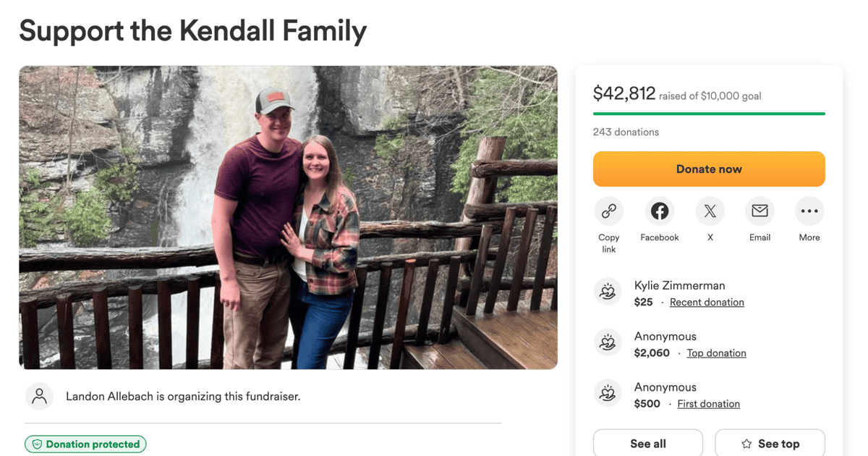The image size is (868, 456).
Task: Click the star icon in See top
Action: pyautogui.click(x=746, y=444)
